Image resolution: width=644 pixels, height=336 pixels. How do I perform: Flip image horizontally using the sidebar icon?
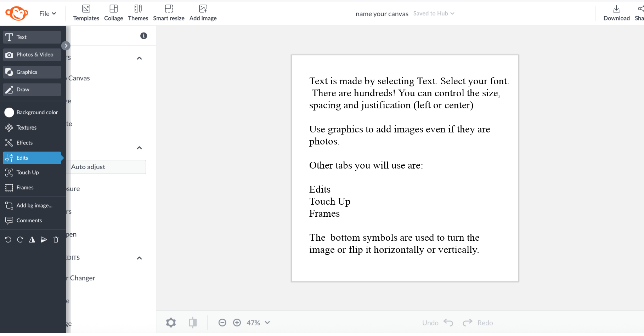click(32, 240)
